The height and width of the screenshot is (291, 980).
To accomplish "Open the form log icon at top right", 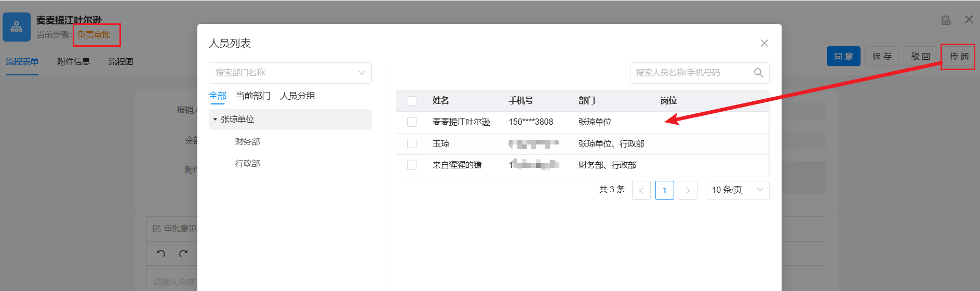I will pyautogui.click(x=946, y=20).
